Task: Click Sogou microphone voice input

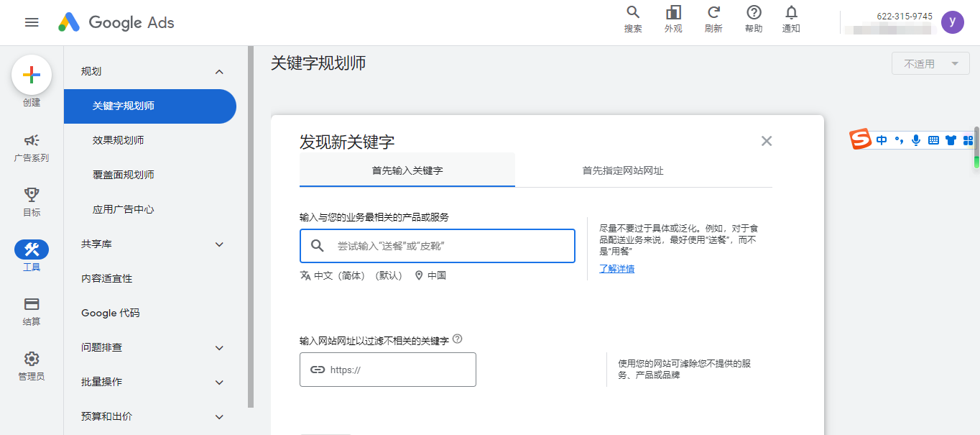Action: point(916,140)
